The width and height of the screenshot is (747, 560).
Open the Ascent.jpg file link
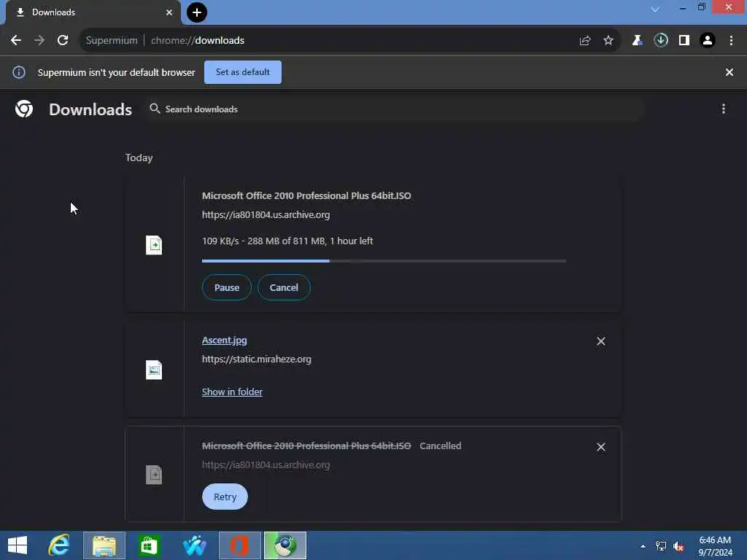(x=225, y=341)
